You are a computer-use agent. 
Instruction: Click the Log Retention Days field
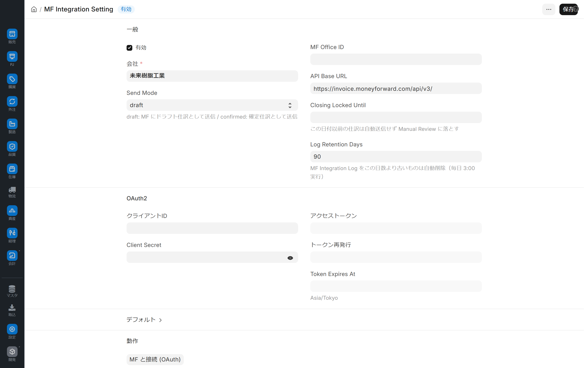tap(396, 156)
